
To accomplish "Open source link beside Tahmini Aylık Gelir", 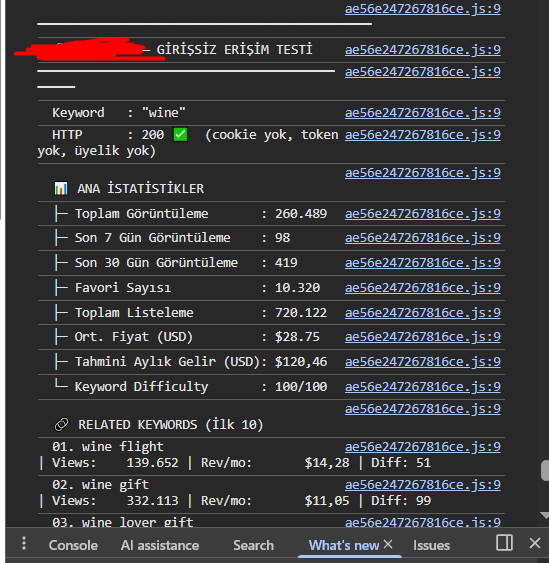I will coord(423,362).
